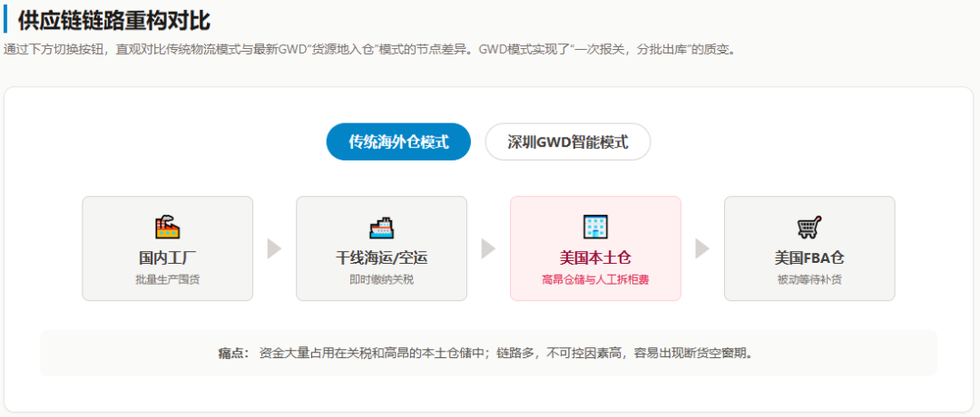Click the cargo ship icon
Screen dimensions: 980x417
click(381, 227)
